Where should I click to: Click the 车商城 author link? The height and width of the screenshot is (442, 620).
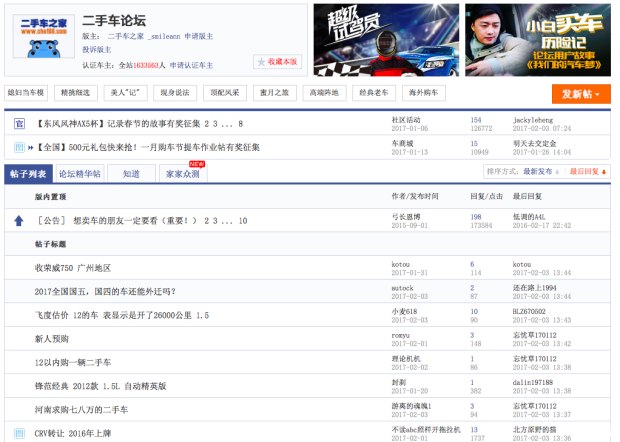(x=403, y=144)
